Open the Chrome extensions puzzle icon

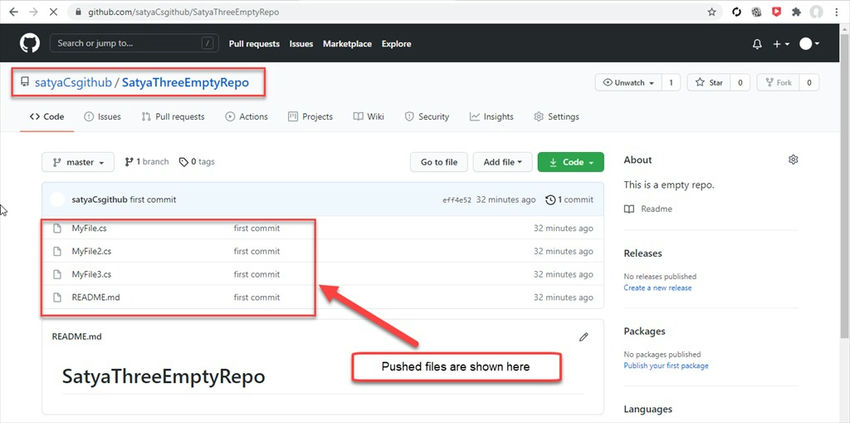796,12
